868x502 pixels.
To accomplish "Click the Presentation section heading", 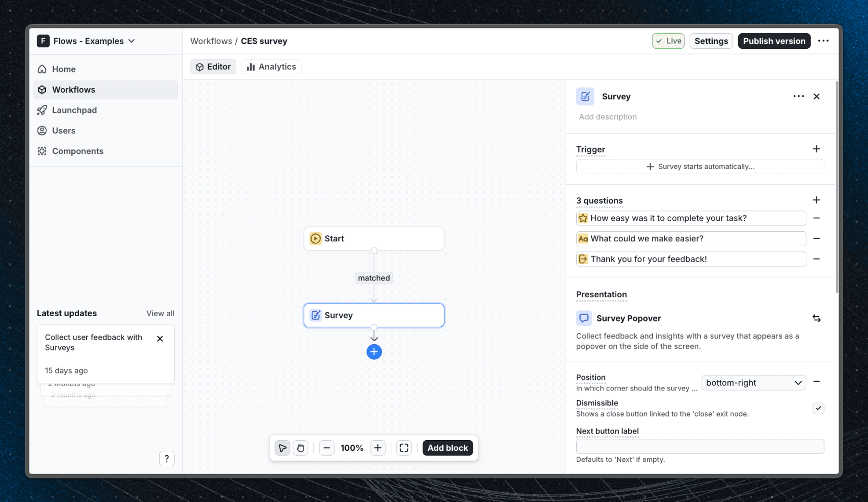I will click(x=601, y=294).
